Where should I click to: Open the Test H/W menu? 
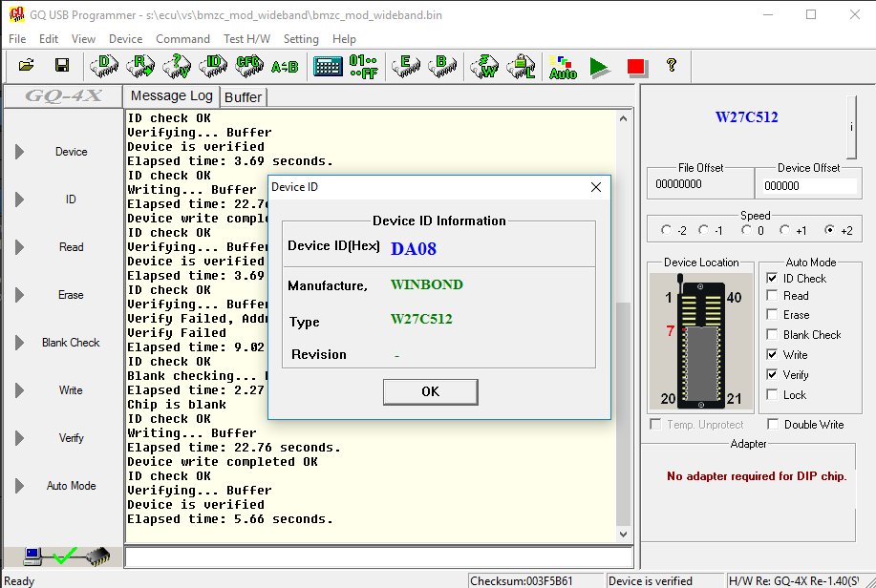pyautogui.click(x=246, y=38)
